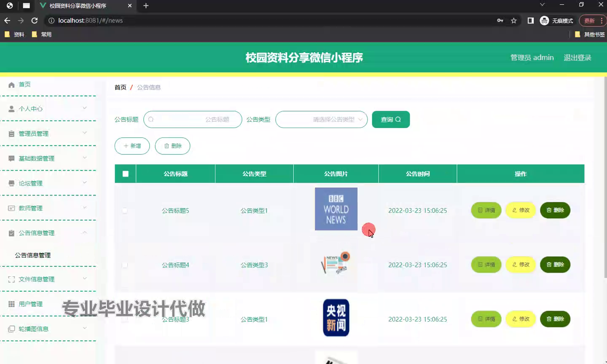Click 修改 for 公告标题3
The image size is (607, 364).
click(x=521, y=319)
